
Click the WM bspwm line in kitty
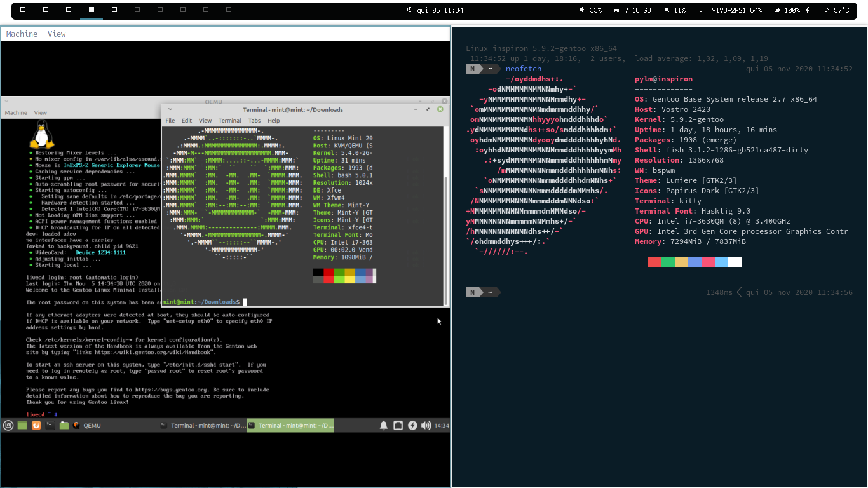click(654, 170)
